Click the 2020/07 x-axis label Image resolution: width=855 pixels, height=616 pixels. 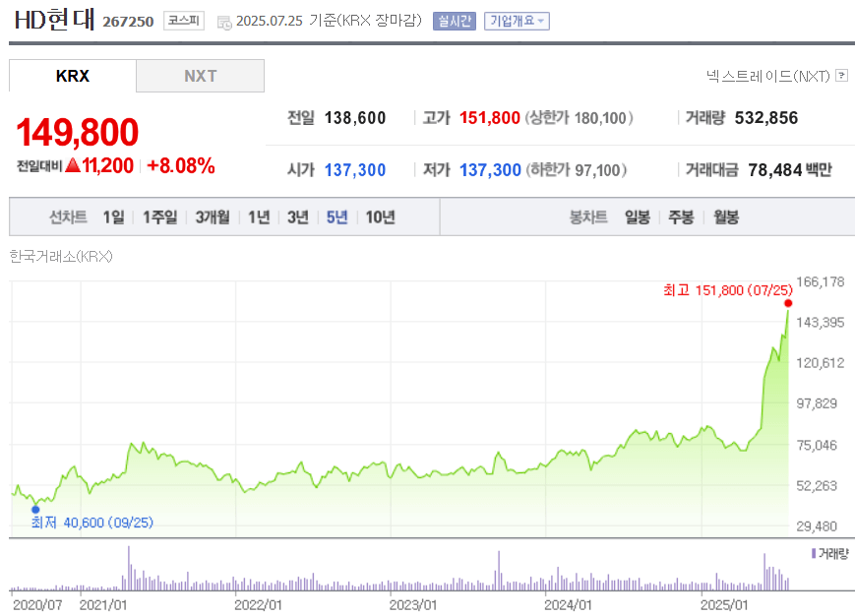tap(37, 605)
